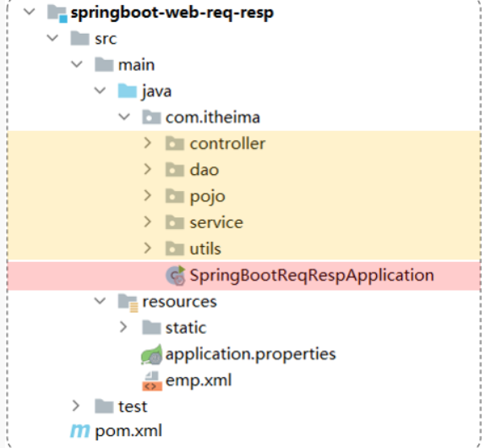The height and width of the screenshot is (448, 502).
Task: Select the application.properties file
Action: click(250, 354)
